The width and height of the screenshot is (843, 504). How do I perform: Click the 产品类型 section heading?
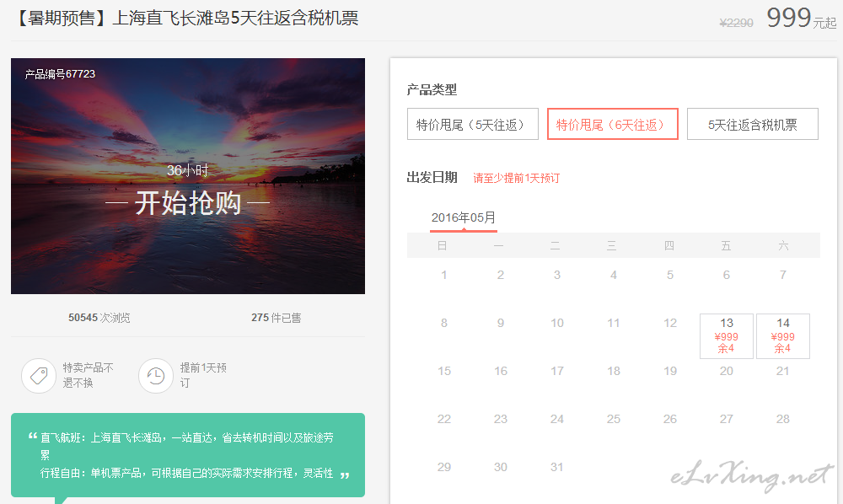[432, 89]
